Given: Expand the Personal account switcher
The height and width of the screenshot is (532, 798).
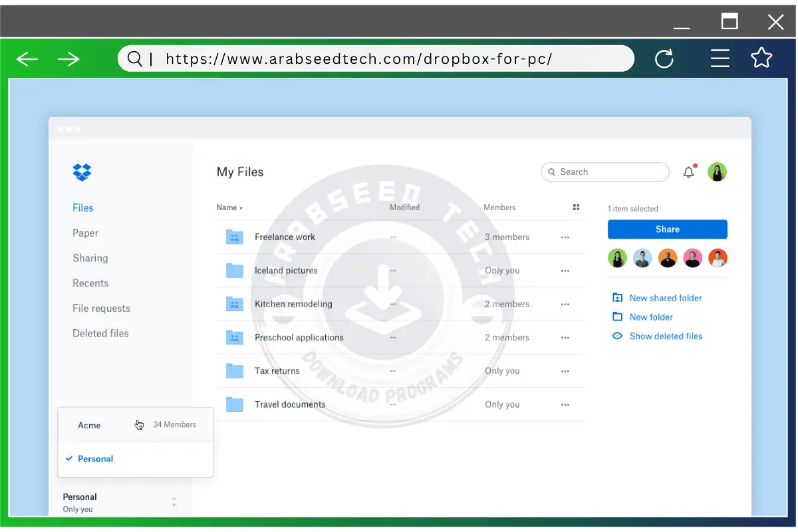Looking at the screenshot, I should (x=174, y=502).
